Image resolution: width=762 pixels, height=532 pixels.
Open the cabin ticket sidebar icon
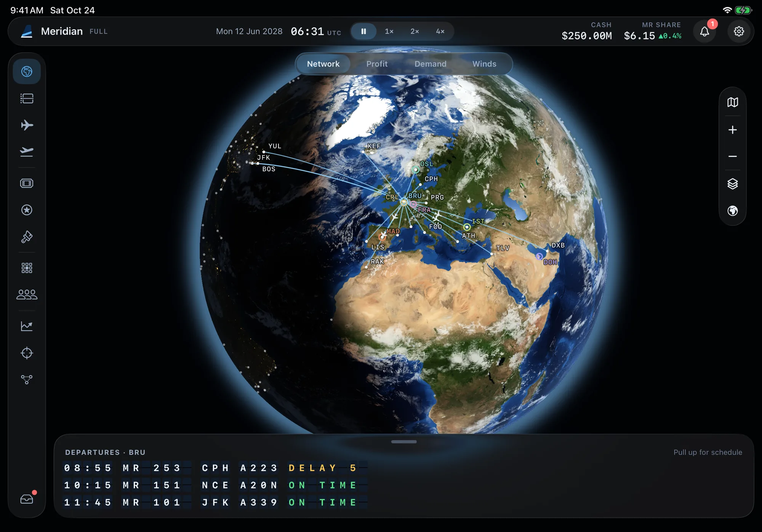[x=27, y=183]
